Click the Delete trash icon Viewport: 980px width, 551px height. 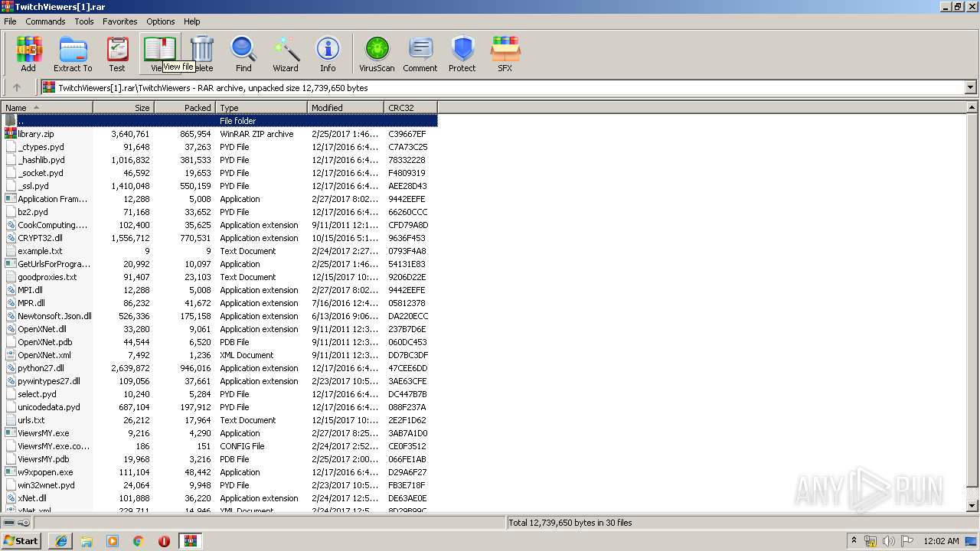tap(202, 54)
